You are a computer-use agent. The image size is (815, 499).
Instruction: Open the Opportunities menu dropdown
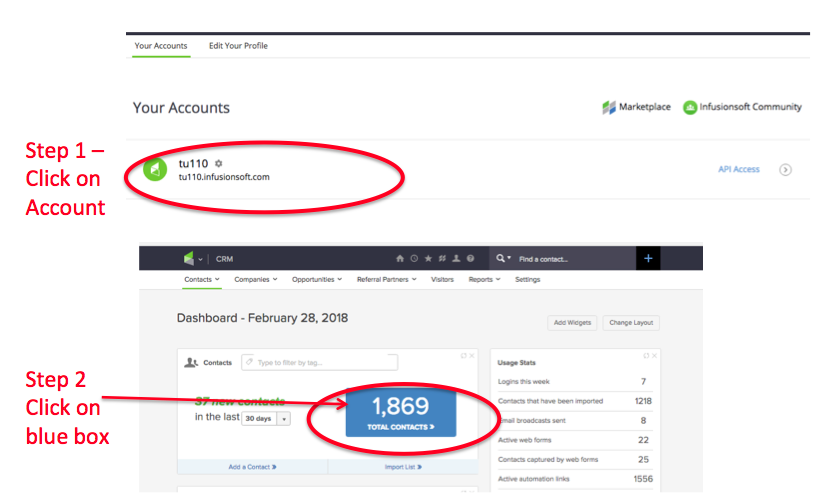pos(317,279)
